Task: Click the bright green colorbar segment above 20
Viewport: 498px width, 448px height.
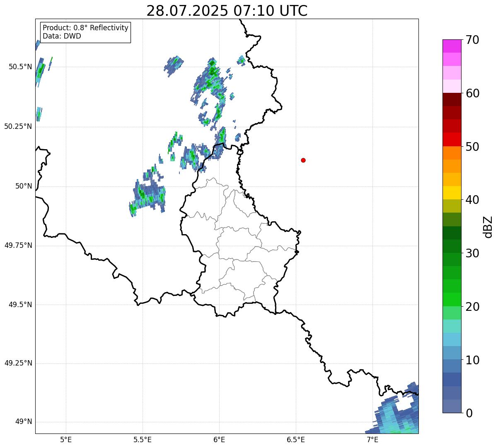Action: (452, 299)
